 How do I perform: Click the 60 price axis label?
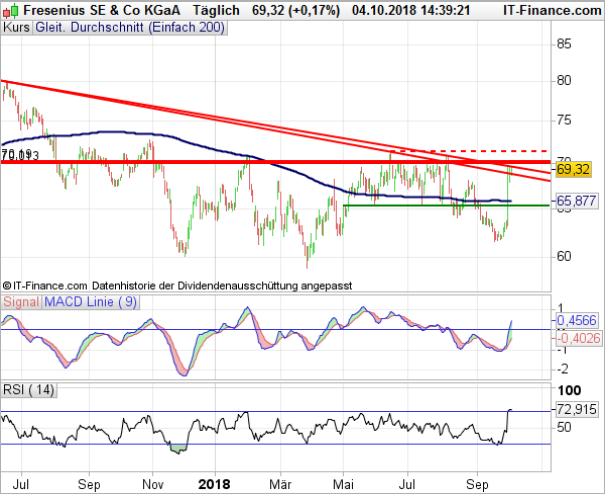coord(563,256)
